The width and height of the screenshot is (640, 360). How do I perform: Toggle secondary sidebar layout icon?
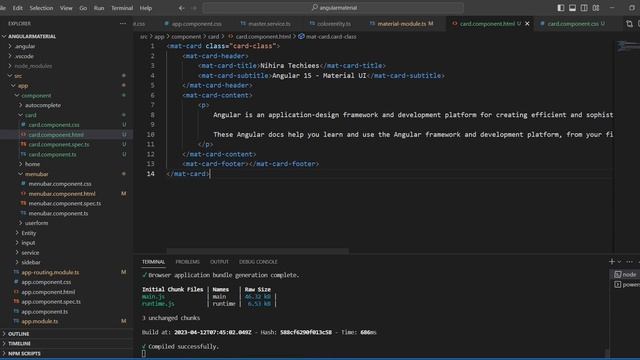tap(584, 8)
